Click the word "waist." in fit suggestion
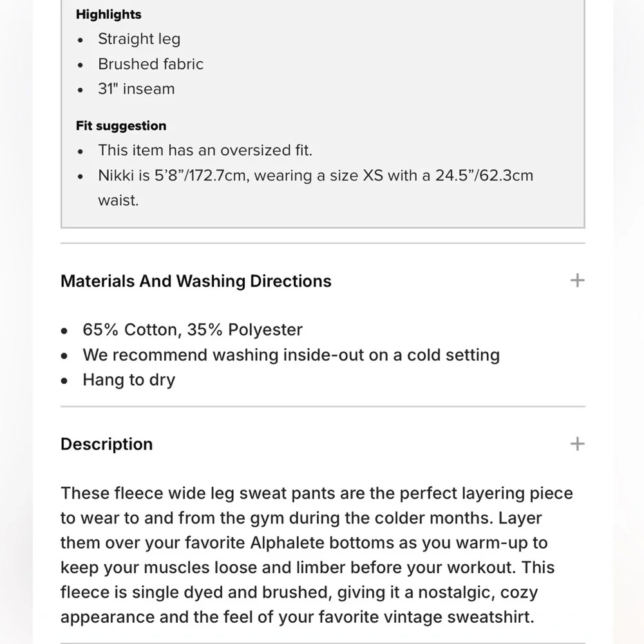 click(118, 200)
